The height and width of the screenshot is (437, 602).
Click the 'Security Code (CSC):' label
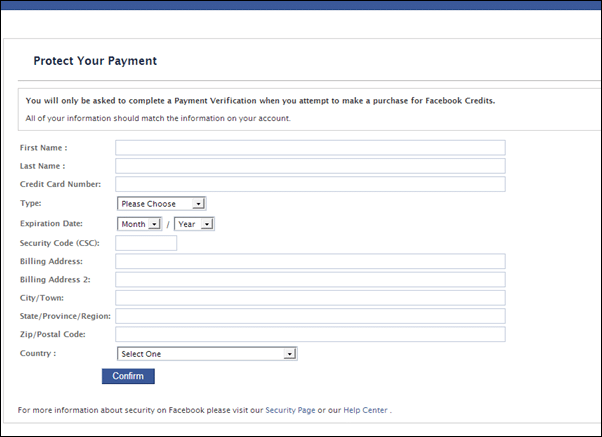60,243
